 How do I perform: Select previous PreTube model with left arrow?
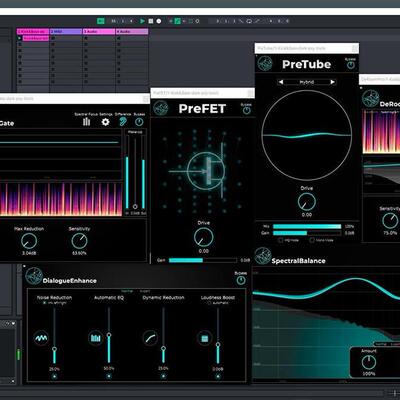[x=281, y=82]
